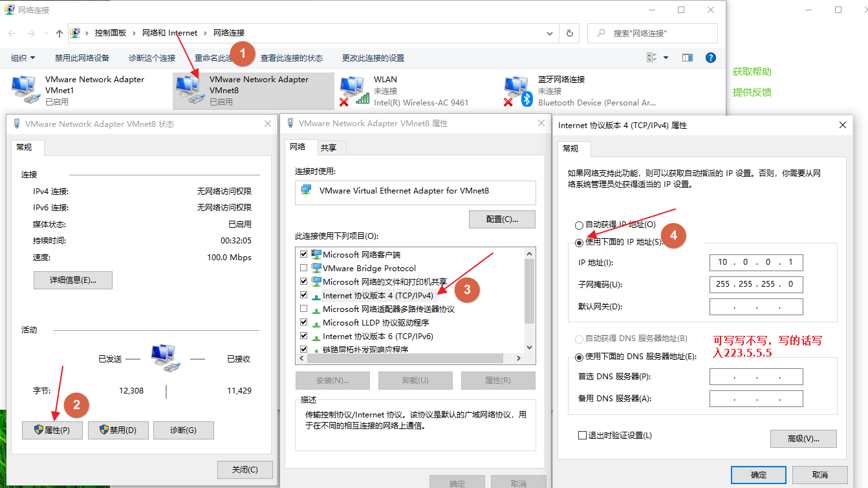Screen dimensions: 868x488
Task: Click the 备用 DNS 服务器 input field
Action: tap(756, 399)
